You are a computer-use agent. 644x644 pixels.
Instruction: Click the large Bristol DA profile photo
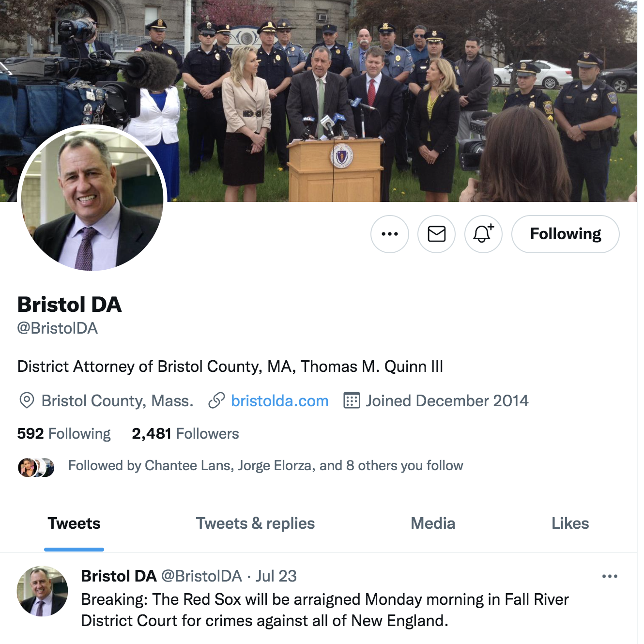point(92,199)
